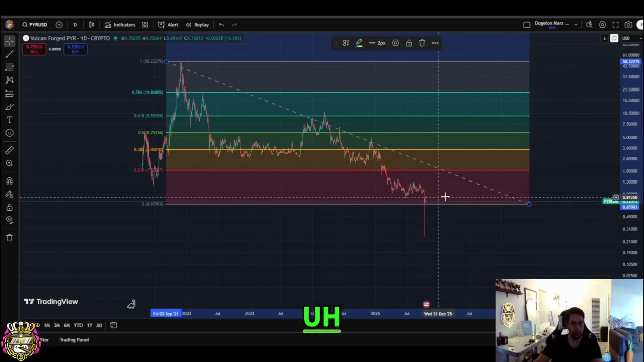Open the D interval selector

(x=75, y=25)
